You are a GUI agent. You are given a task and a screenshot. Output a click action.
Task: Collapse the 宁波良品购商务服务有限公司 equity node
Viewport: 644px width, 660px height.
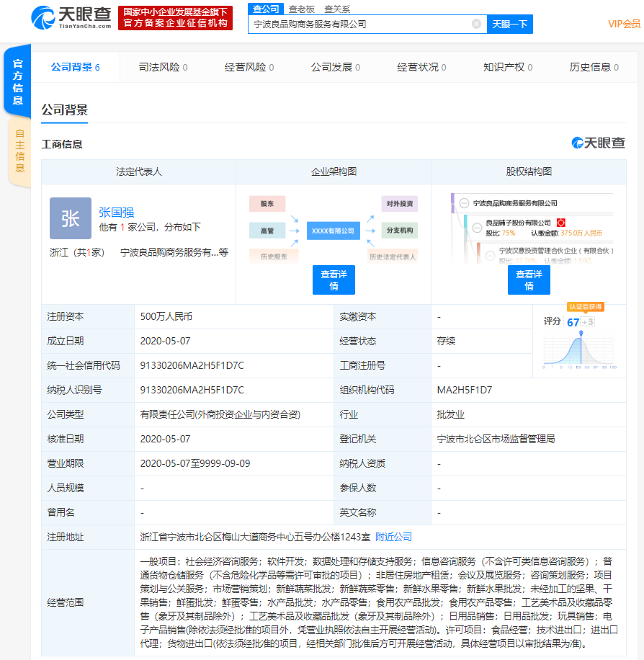465,204
